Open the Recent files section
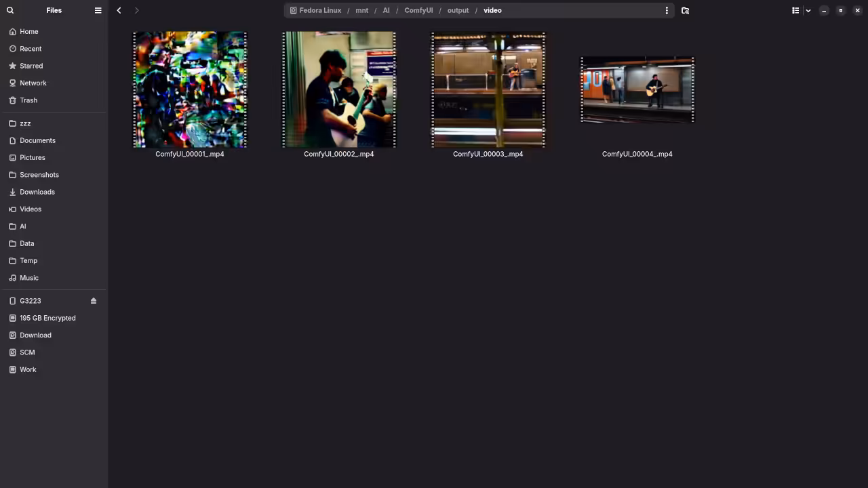Viewport: 868px width, 488px height. [x=31, y=48]
